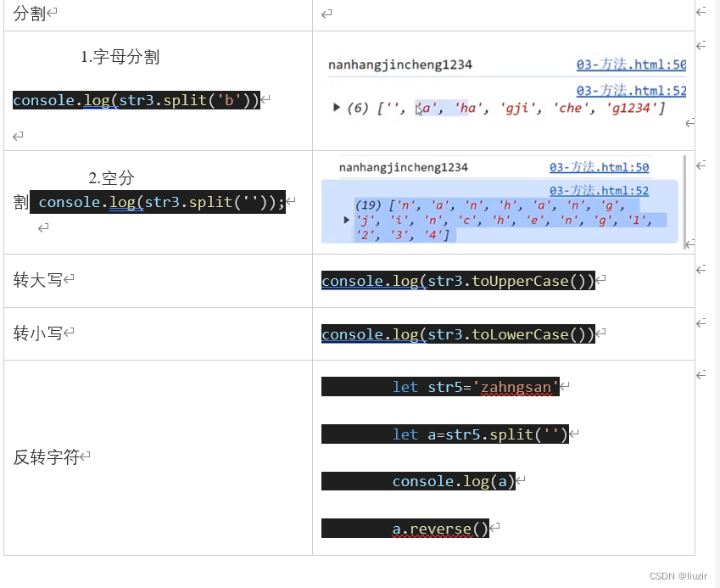Open 03-方法.html:50 link in second console output
Screen dimensions: 720x588
600,167
